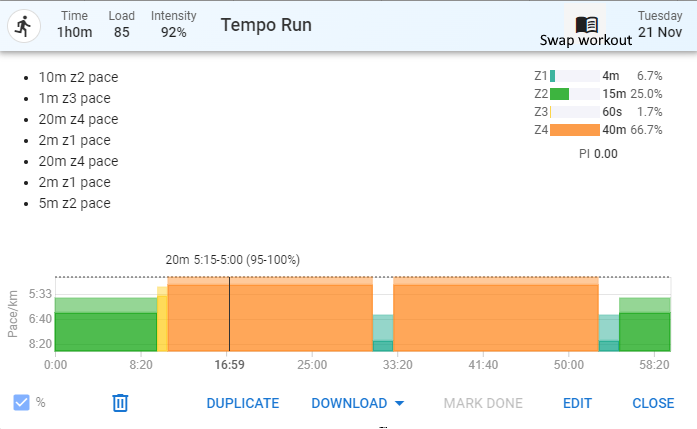The height and width of the screenshot is (429, 697).
Task: Click the MARK DONE button
Action: click(483, 403)
